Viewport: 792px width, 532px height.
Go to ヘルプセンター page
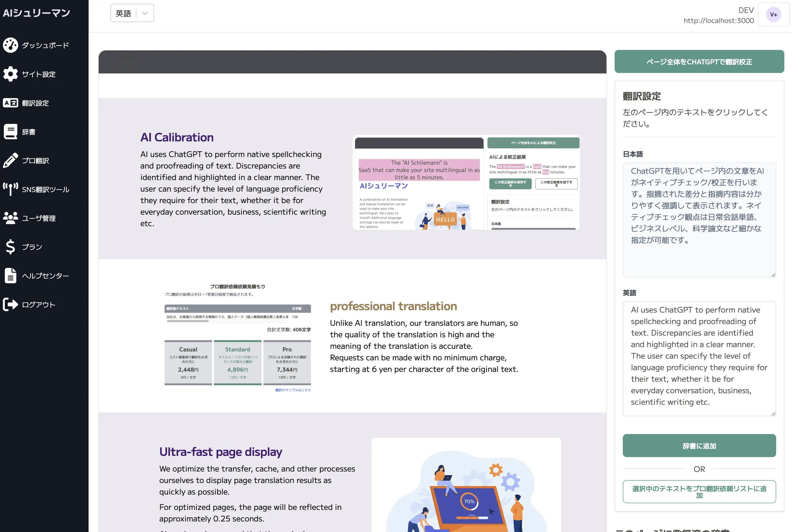[45, 276]
